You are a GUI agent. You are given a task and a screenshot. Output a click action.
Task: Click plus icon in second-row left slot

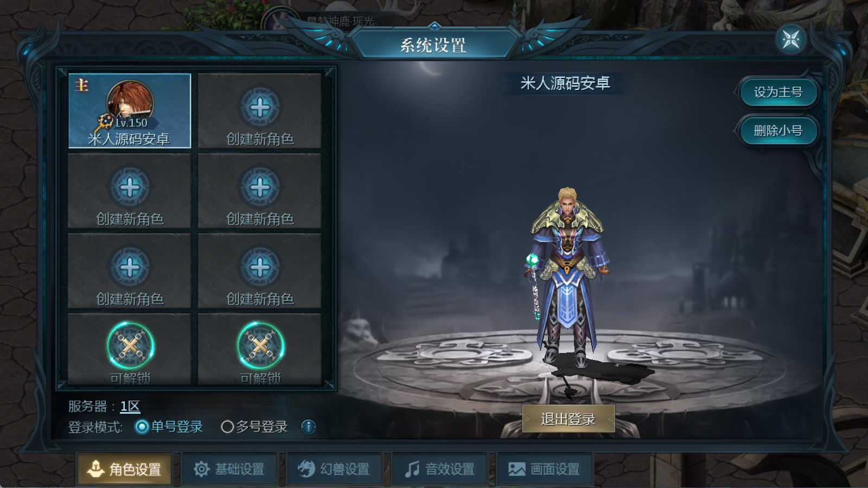(x=130, y=188)
